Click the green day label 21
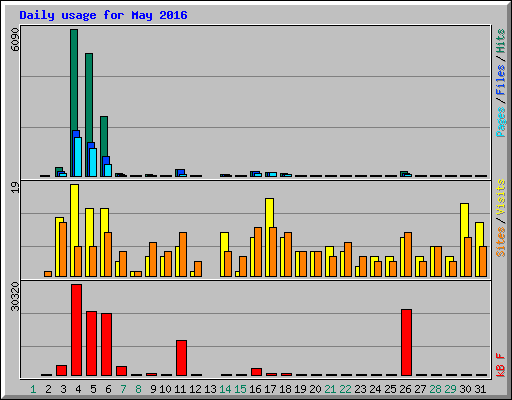This screenshot has height=400, width=512. tap(330, 389)
